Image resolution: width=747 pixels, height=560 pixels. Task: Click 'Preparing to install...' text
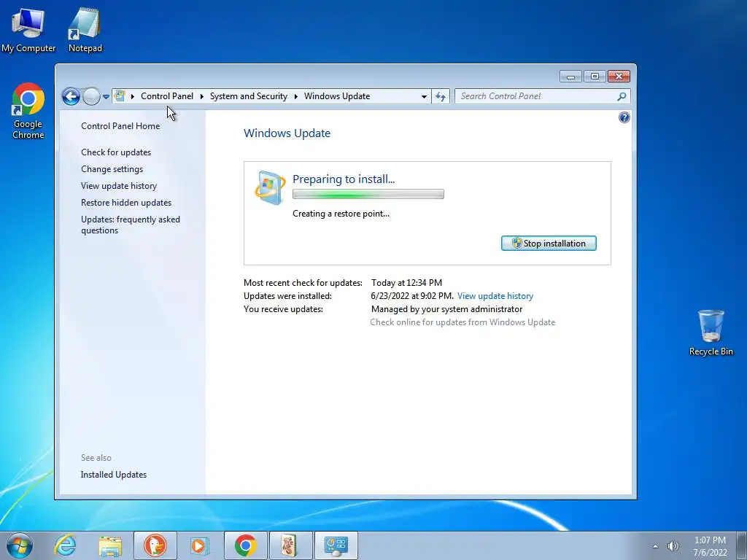344,179
